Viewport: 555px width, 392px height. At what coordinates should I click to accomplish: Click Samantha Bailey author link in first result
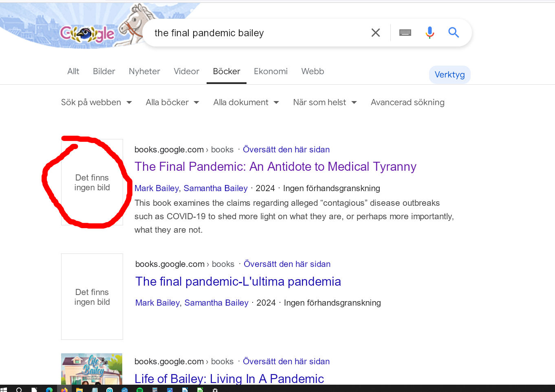(216, 188)
